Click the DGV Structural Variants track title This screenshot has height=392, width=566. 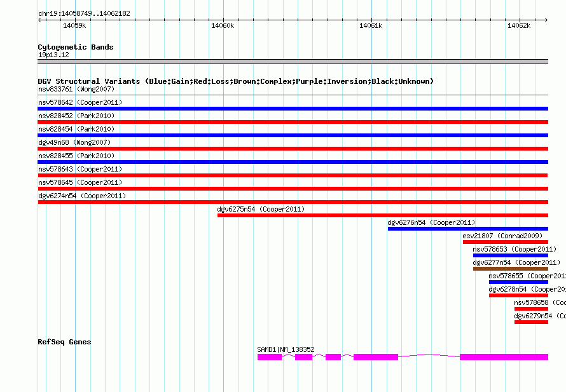coord(235,81)
